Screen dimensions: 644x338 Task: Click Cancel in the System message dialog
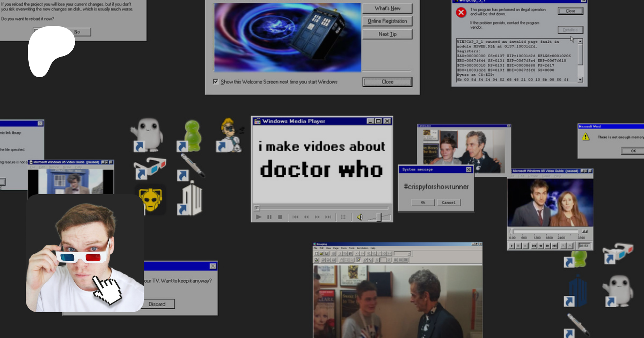click(448, 203)
